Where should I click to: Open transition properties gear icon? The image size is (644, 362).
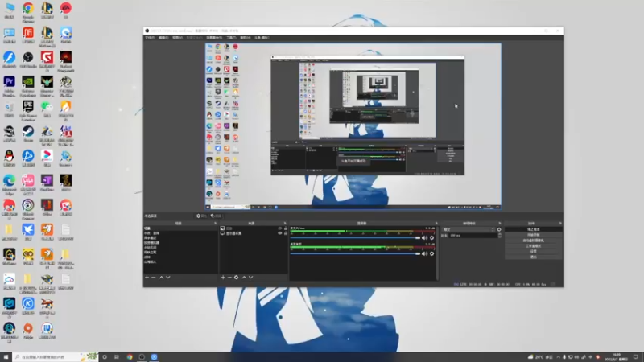[x=499, y=230]
